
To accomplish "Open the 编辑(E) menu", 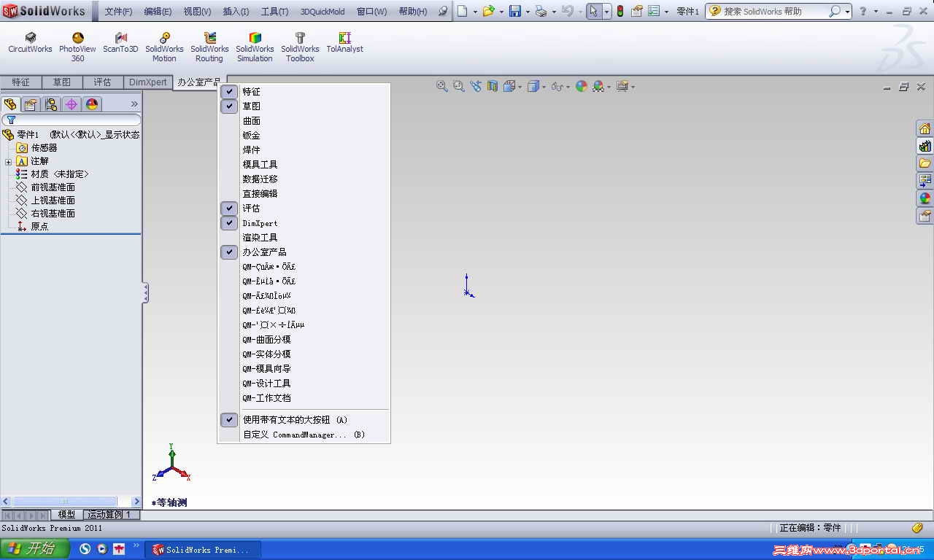I will (158, 12).
